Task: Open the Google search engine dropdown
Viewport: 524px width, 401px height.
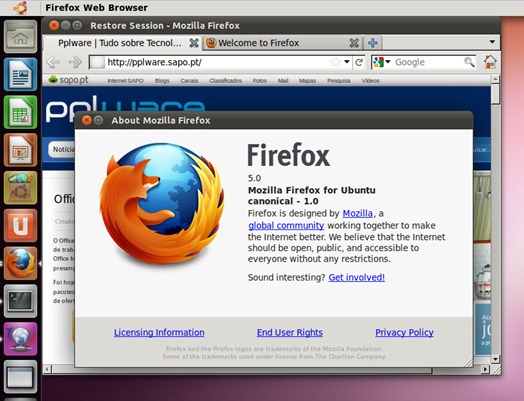Action: (388, 62)
